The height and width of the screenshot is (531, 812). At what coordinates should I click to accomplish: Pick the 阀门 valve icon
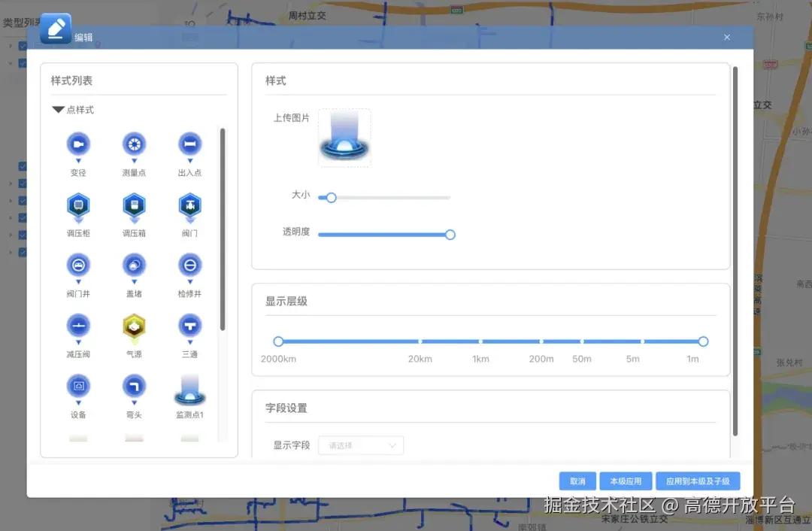(189, 208)
